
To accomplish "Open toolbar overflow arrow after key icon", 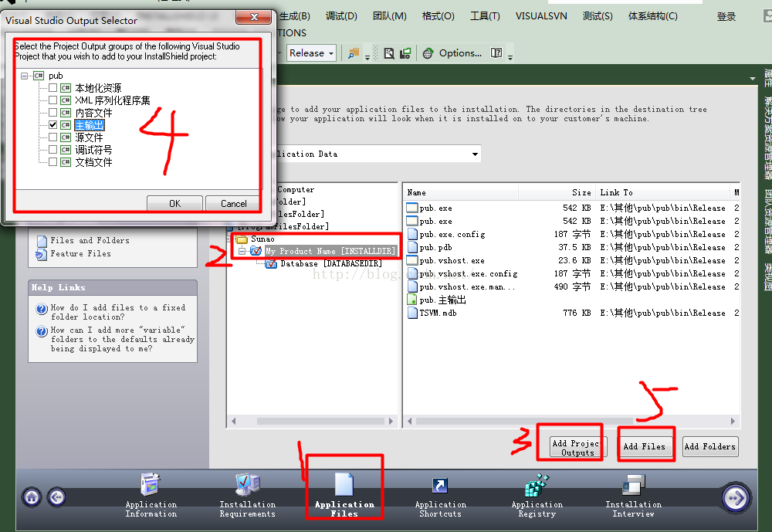I will tap(367, 57).
